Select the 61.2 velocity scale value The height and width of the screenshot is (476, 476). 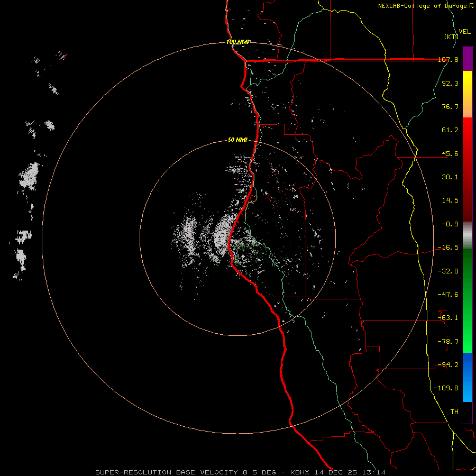450,130
